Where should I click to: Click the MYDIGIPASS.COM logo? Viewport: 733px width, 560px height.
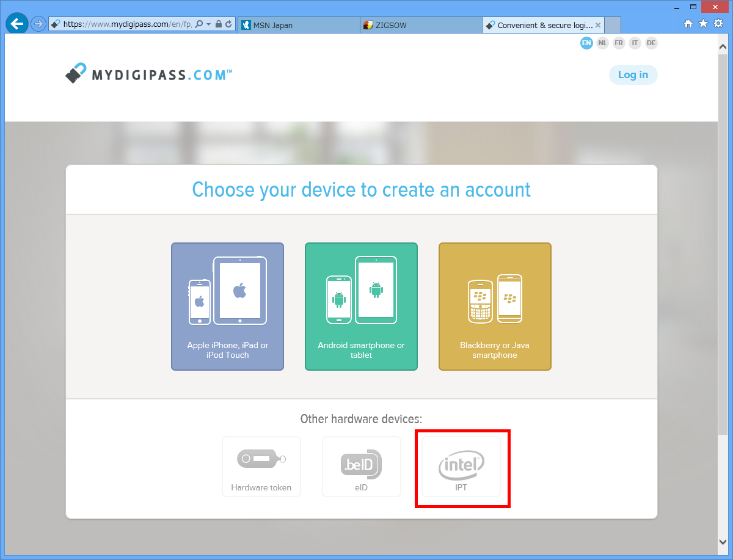point(148,74)
